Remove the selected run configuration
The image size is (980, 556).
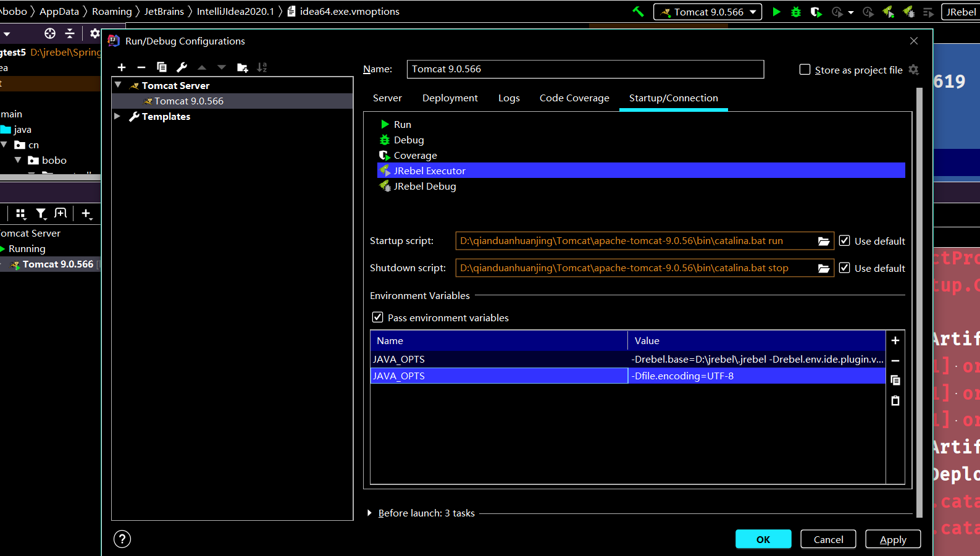click(x=141, y=67)
